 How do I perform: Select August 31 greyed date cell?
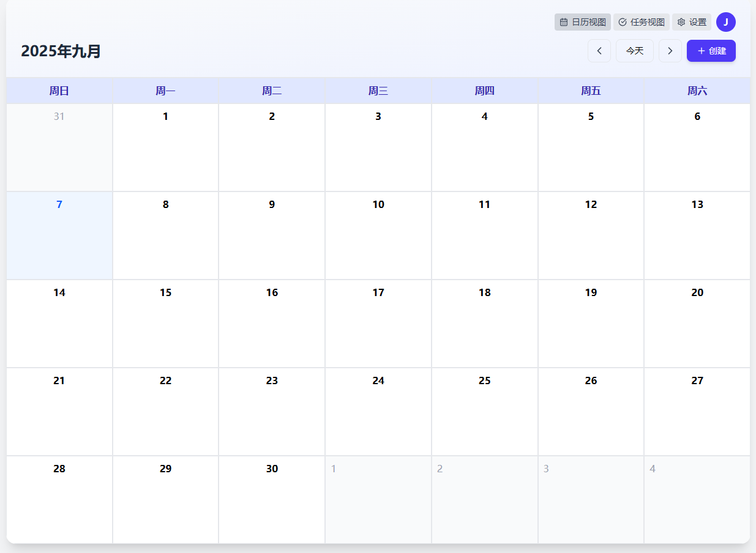[59, 147]
